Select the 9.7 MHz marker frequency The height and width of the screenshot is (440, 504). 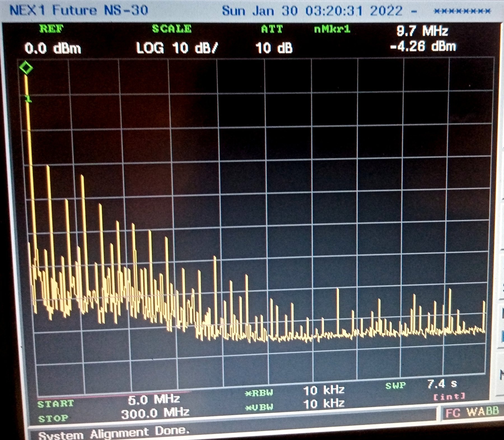click(422, 31)
